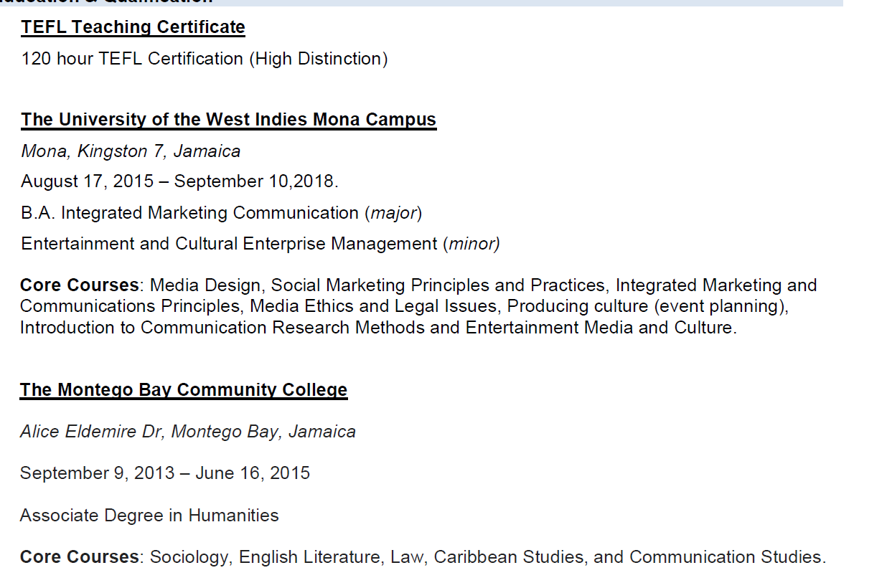Click 'B.A. Integrated Marketing Communication' degree line
The height and width of the screenshot is (588, 887).
pos(189,213)
